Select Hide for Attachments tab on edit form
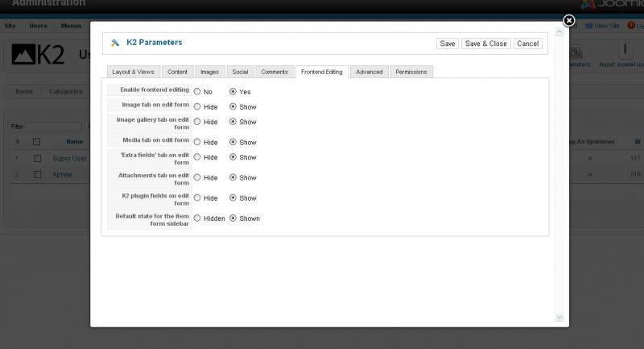644x349 pixels. [197, 177]
